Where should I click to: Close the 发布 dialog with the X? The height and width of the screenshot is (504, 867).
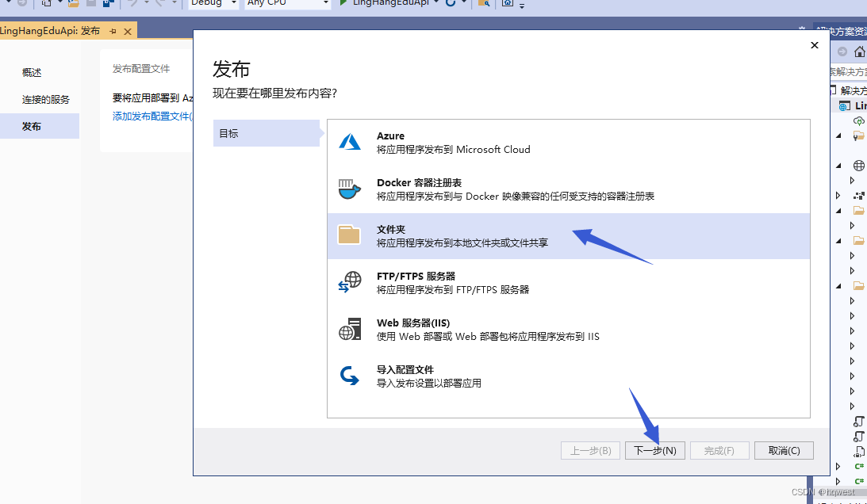pyautogui.click(x=814, y=45)
